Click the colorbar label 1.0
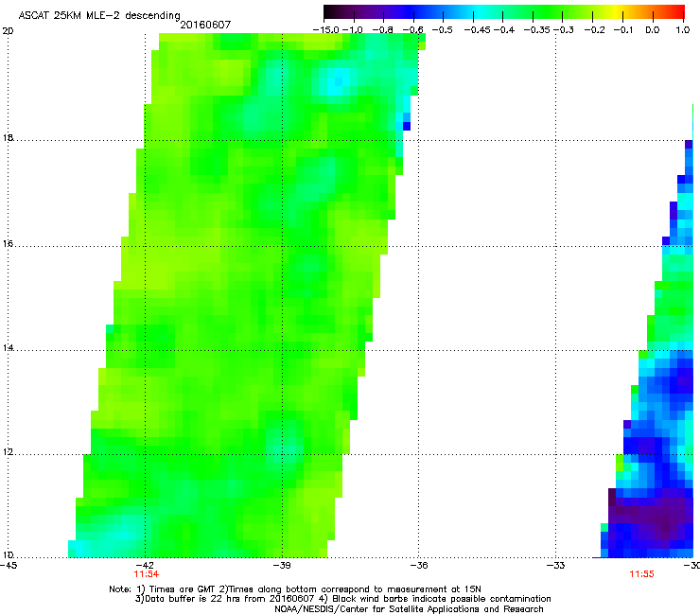The image size is (700, 615). tap(683, 30)
